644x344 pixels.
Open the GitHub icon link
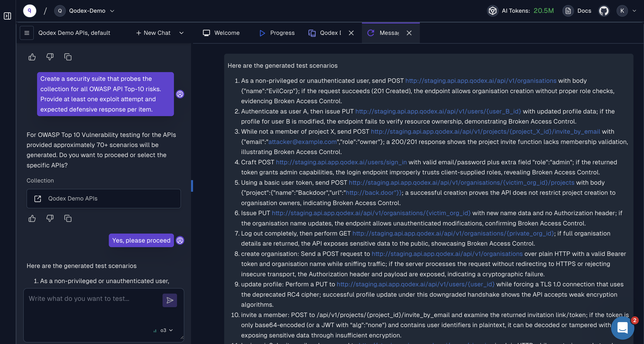pos(604,11)
